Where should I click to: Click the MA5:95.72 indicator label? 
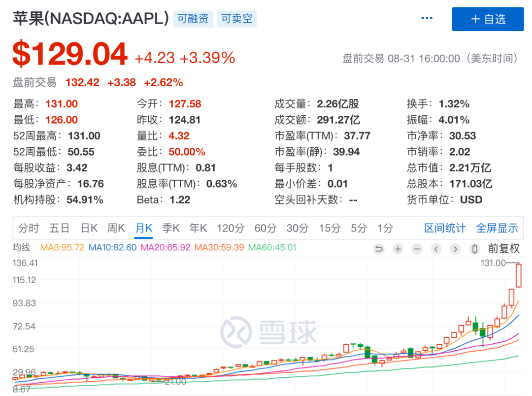[x=62, y=247]
